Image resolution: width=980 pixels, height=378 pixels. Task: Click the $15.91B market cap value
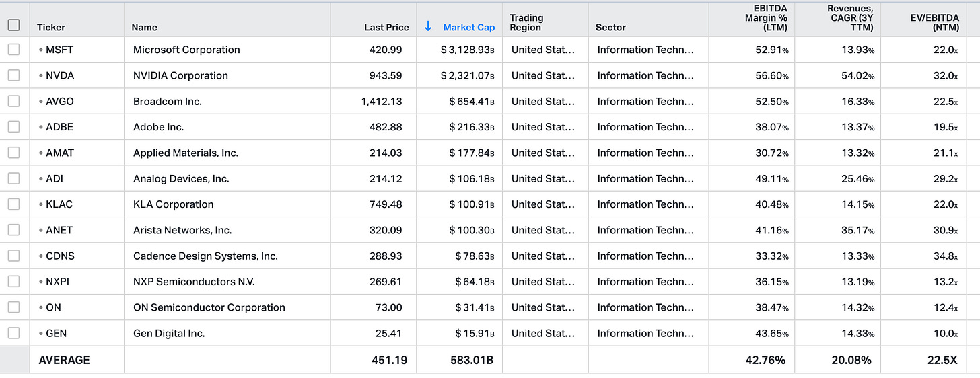[x=474, y=333]
